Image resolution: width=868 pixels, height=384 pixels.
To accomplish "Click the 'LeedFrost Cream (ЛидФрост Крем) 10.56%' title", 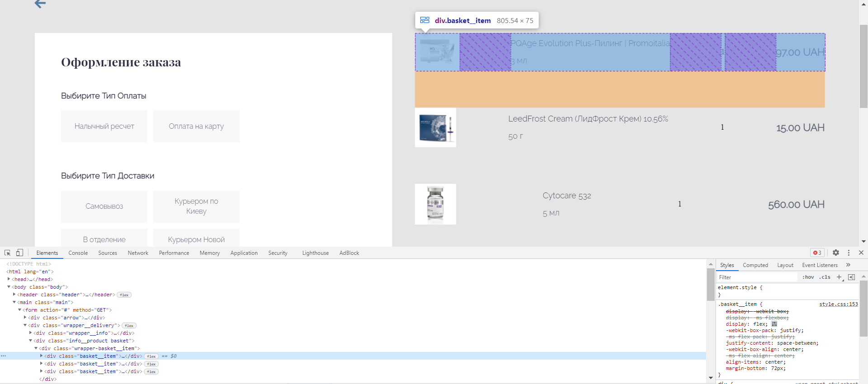I will click(588, 119).
